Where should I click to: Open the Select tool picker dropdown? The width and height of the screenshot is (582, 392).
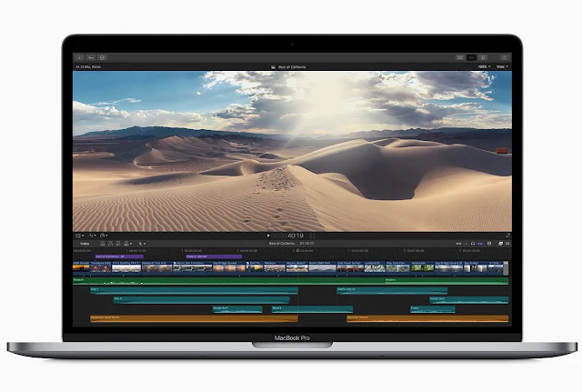pos(142,244)
